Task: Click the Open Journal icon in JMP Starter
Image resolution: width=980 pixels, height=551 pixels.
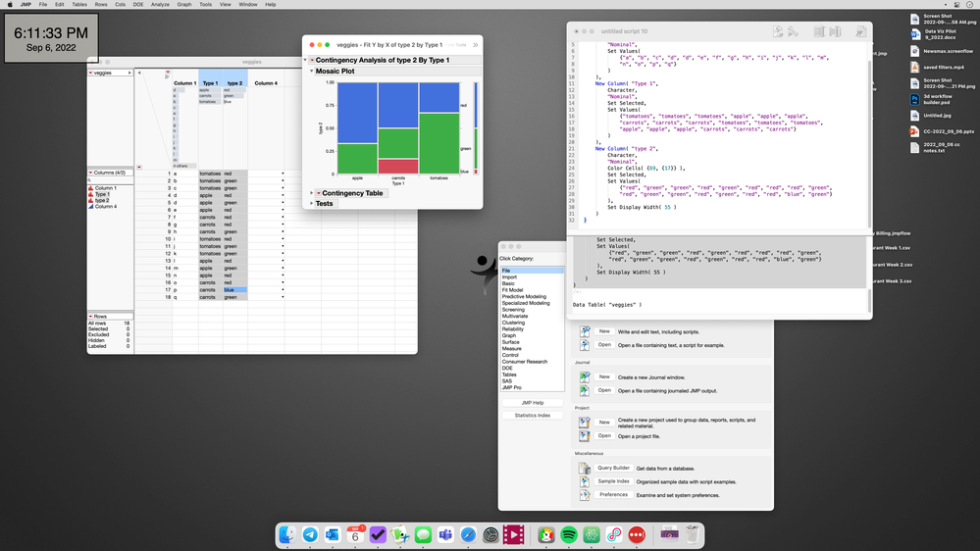Action: click(x=585, y=390)
